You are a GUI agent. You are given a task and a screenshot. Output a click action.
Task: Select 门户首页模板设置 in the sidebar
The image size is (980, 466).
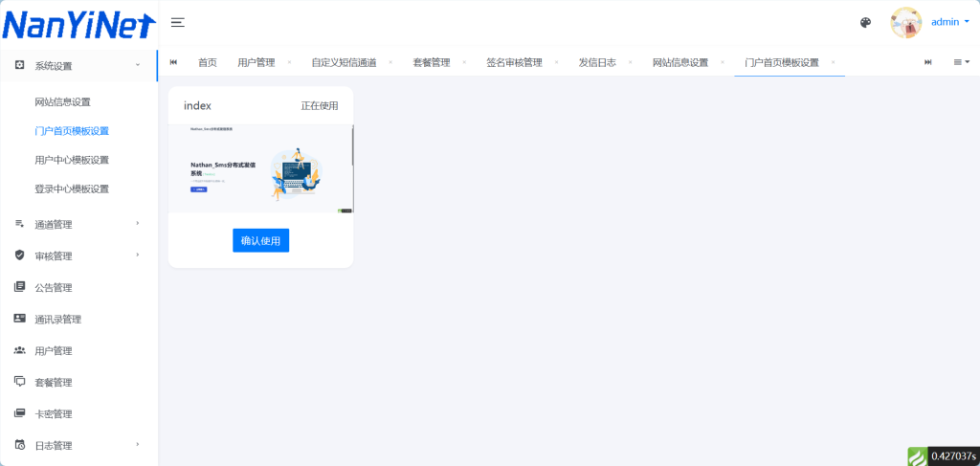pyautogui.click(x=72, y=131)
